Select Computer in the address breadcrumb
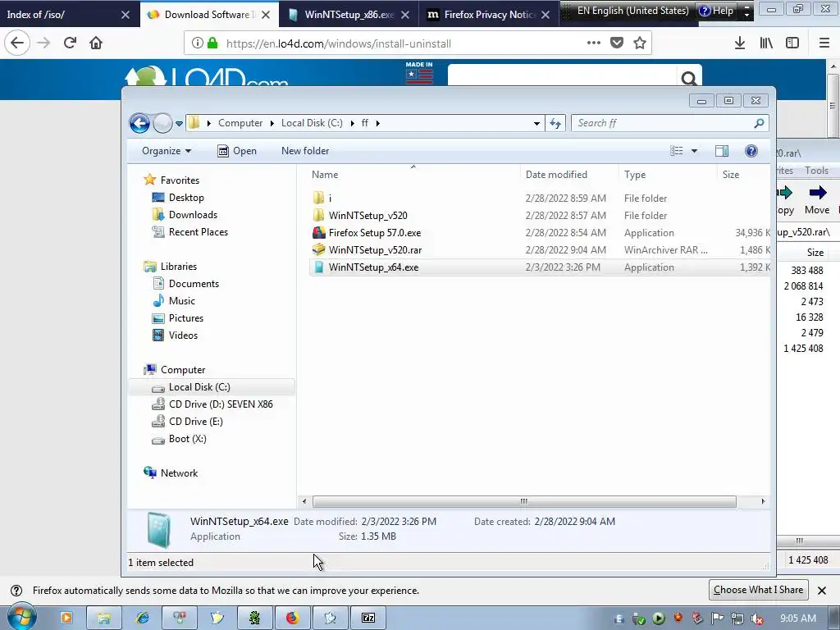The image size is (840, 630). 240,123
